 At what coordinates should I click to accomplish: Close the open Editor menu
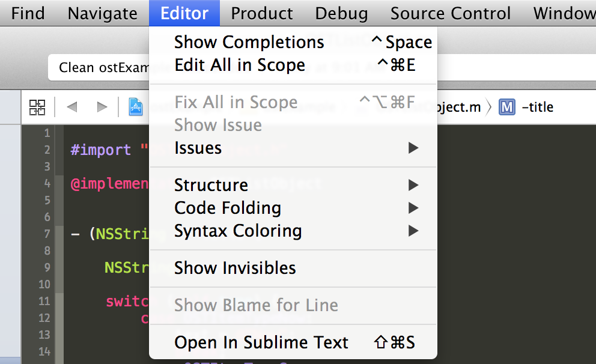pyautogui.click(x=184, y=13)
